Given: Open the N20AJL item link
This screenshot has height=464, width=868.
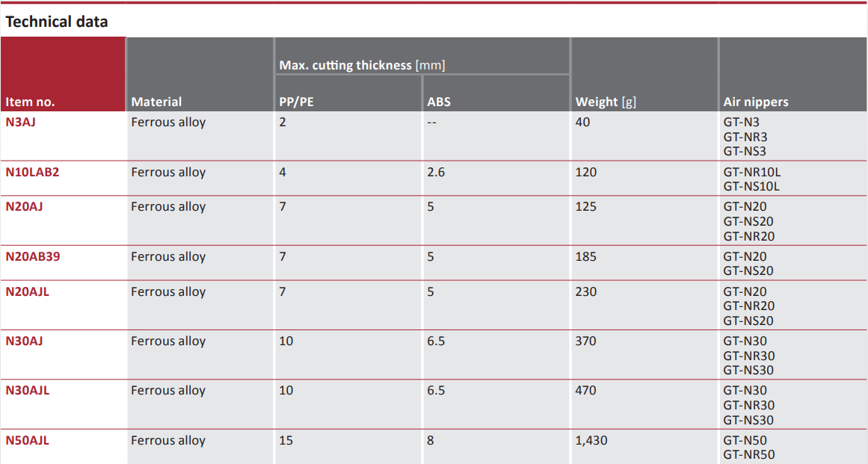Looking at the screenshot, I should coord(27,291).
